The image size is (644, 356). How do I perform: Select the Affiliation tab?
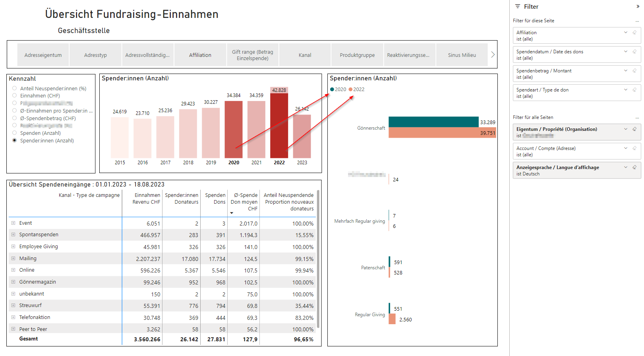200,55
